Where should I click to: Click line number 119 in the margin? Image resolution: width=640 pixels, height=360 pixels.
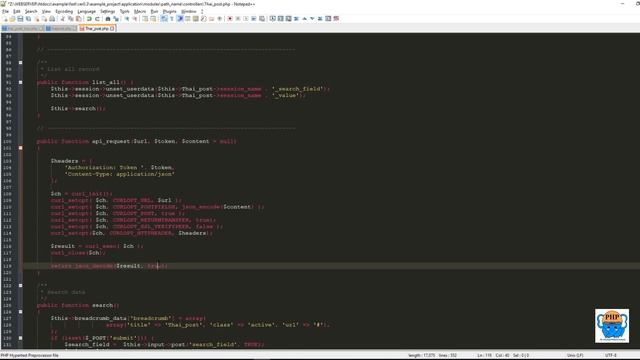7,266
